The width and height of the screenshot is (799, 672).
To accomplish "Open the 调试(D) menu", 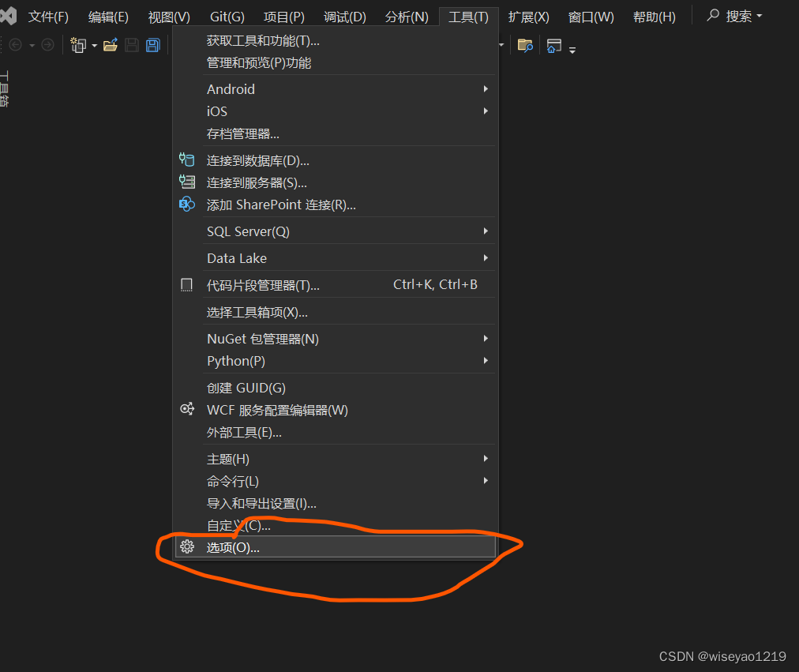I will (345, 17).
